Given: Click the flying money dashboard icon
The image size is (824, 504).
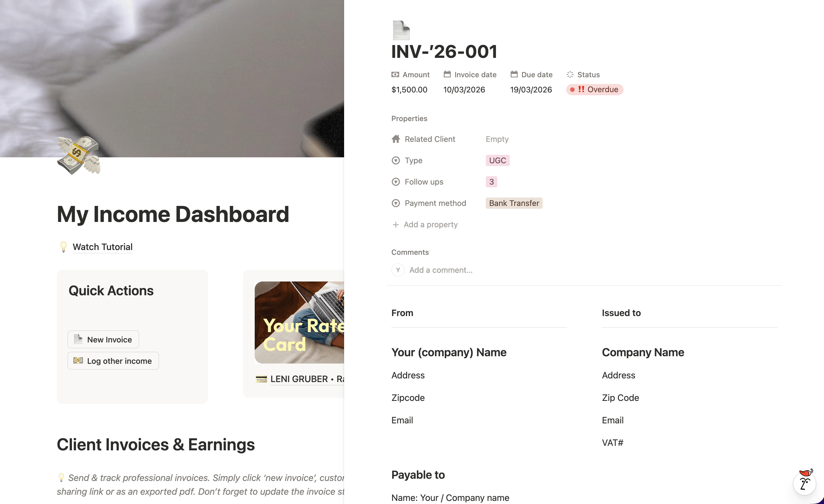Looking at the screenshot, I should tap(79, 155).
